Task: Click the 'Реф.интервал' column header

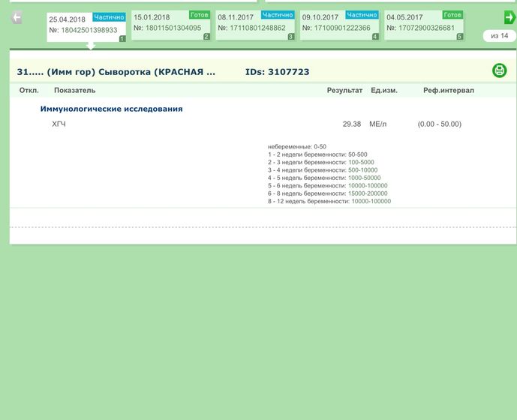Action: pos(449,91)
